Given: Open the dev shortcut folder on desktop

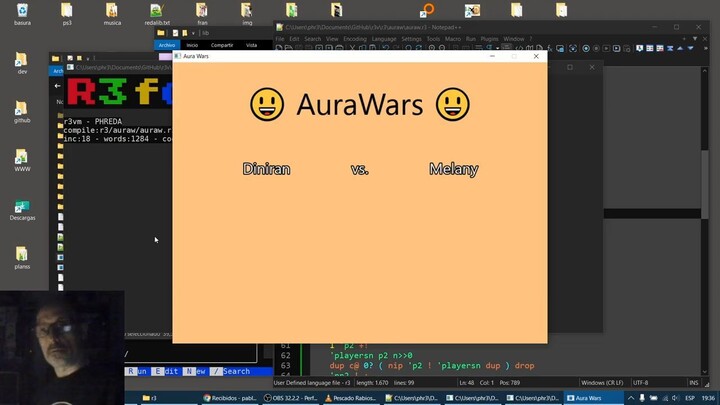Looking at the screenshot, I should (22, 63).
